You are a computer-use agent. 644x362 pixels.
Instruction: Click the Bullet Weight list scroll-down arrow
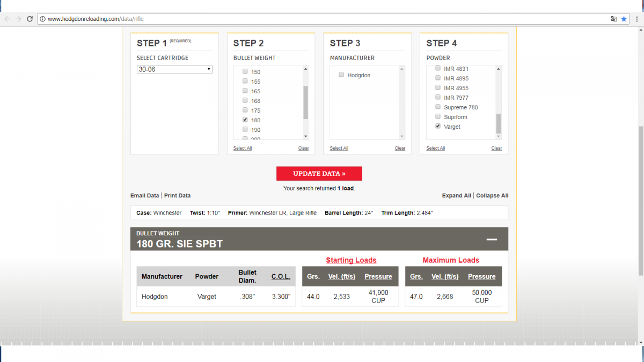click(306, 137)
